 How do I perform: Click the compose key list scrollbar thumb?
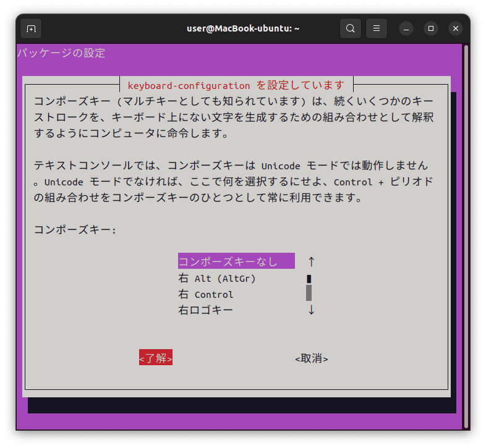click(309, 279)
